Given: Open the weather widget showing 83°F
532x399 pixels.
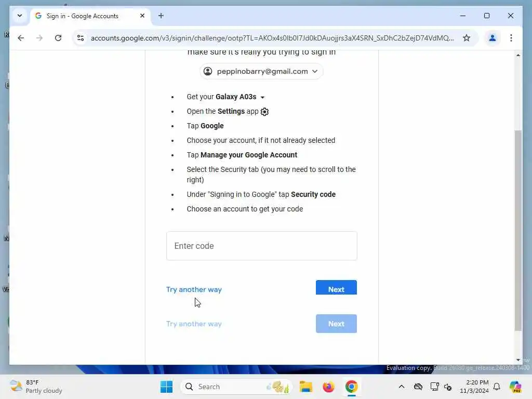Looking at the screenshot, I should (36, 387).
